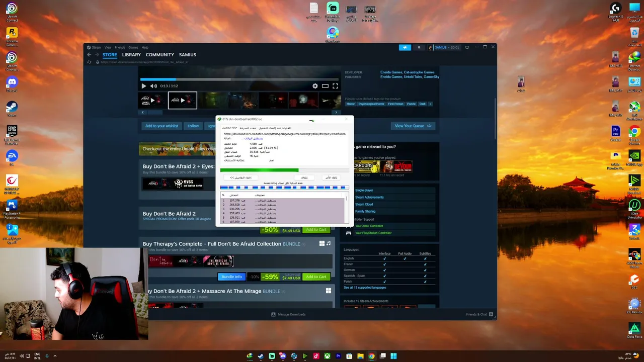Open Discord desktop shortcut
Viewport: 644px width, 362px height.
[12, 84]
